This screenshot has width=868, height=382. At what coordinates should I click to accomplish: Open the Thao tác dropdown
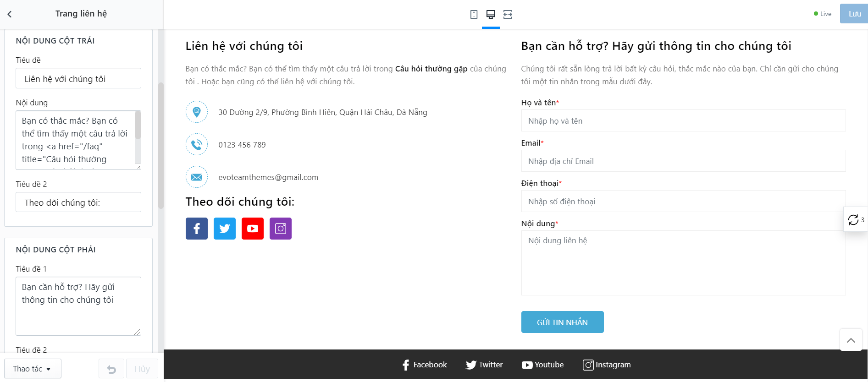click(33, 369)
